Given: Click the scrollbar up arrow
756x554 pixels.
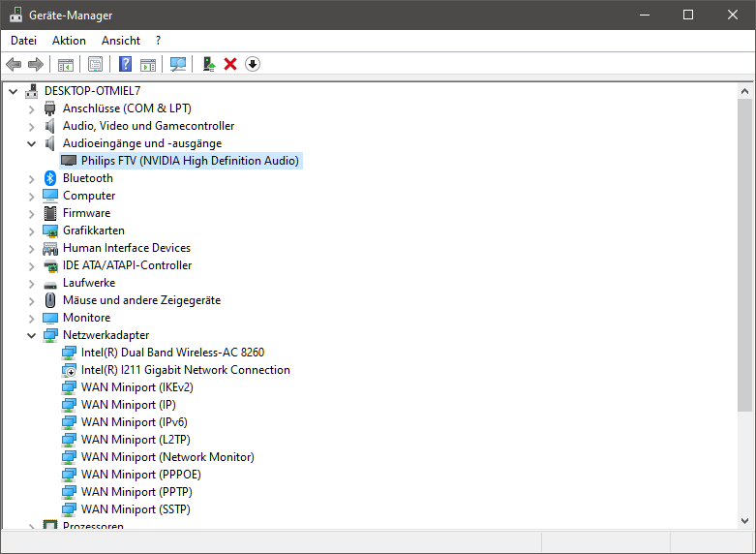Looking at the screenshot, I should 744,91.
